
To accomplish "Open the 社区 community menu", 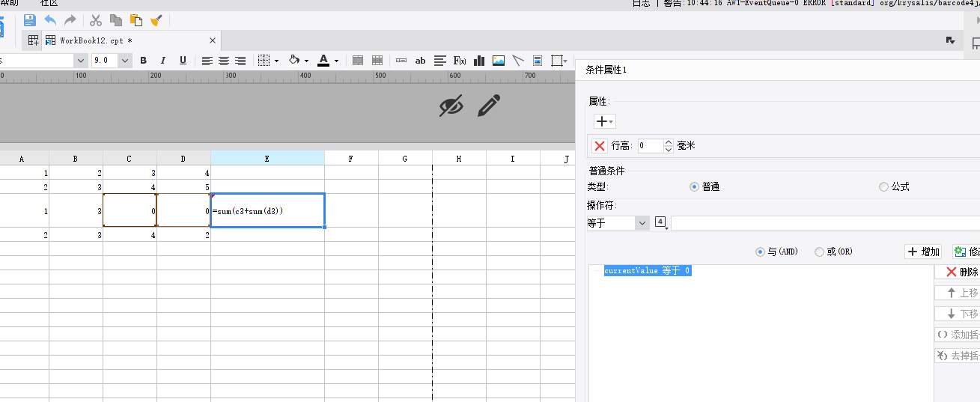I will point(49,3).
